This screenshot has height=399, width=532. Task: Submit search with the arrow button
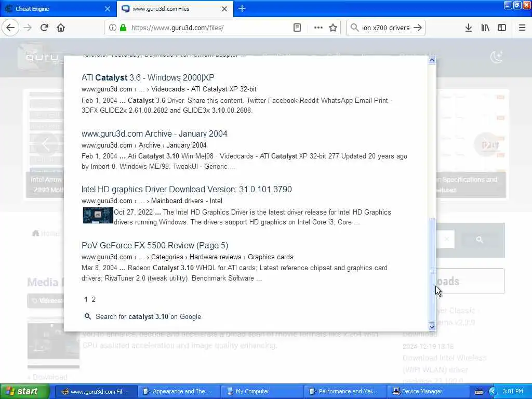pyautogui.click(x=418, y=28)
